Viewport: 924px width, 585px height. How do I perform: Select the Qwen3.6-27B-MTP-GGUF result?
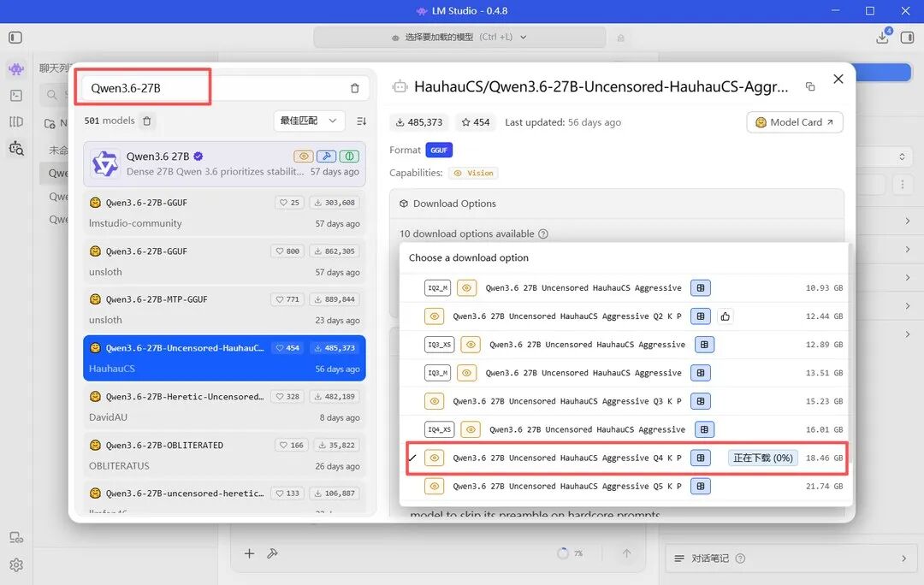click(x=224, y=310)
